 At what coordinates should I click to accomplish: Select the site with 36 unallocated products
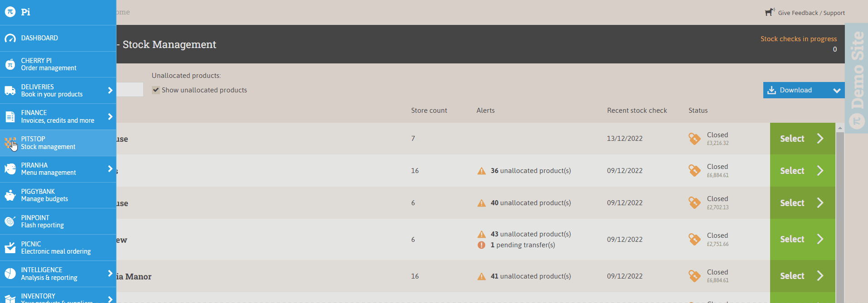click(x=802, y=171)
